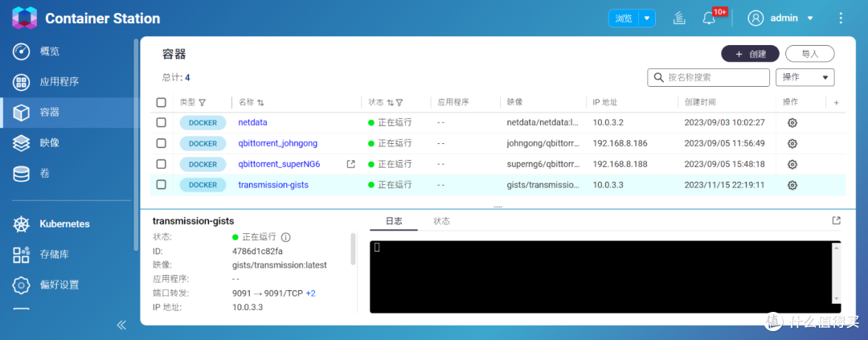Screen dimensions: 868x340
Task: Sort containers by name column arrows
Action: 260,102
